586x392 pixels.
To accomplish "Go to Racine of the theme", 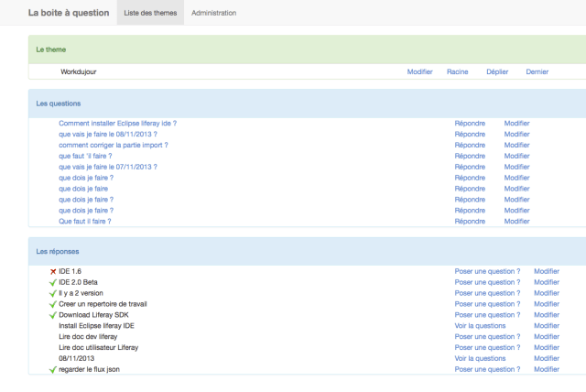I will click(458, 71).
